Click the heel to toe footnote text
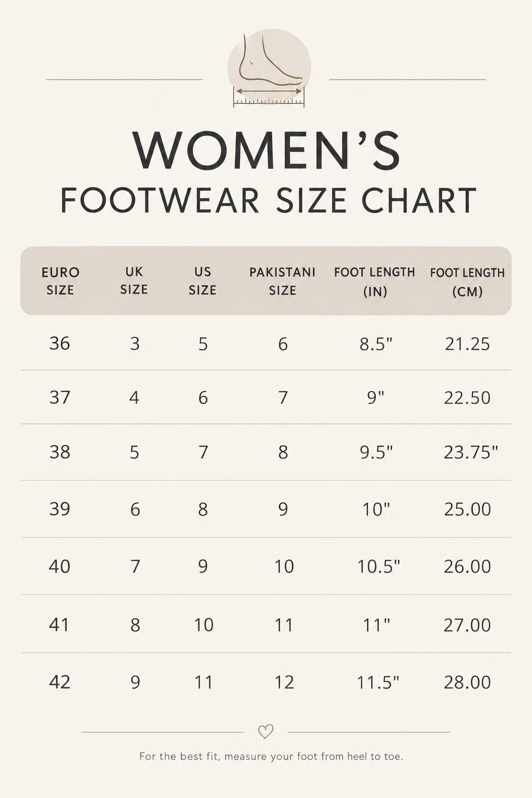The image size is (532, 798). [271, 756]
